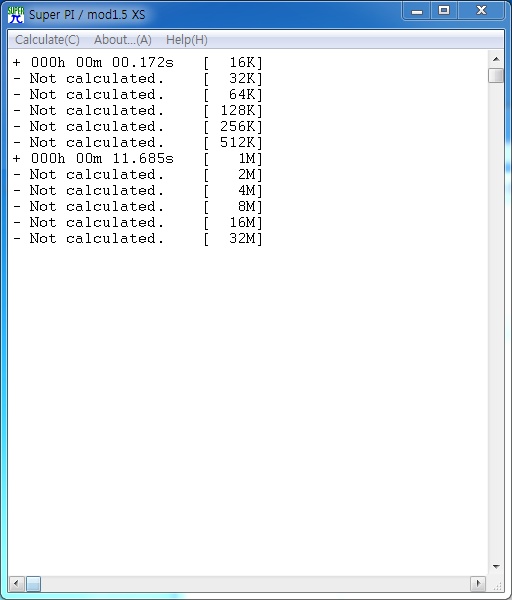Click the 32K Not calculated row
512x600 pixels.
coord(138,78)
